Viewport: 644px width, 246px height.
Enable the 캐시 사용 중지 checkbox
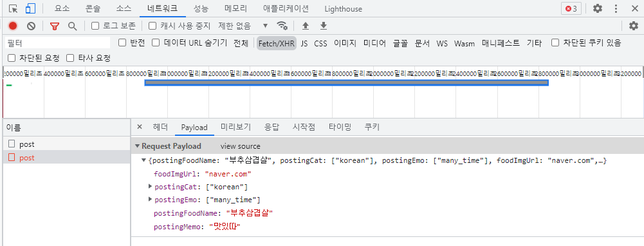(x=152, y=26)
